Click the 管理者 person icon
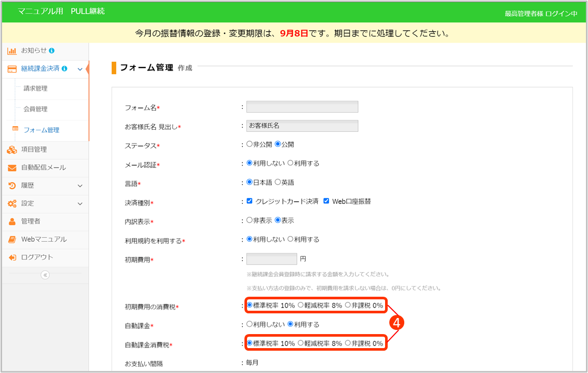The height and width of the screenshot is (373, 588). (x=11, y=222)
